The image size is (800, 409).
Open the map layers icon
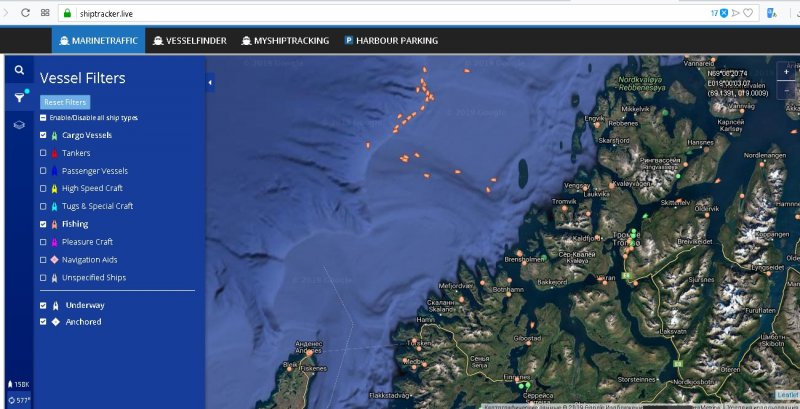(x=19, y=125)
